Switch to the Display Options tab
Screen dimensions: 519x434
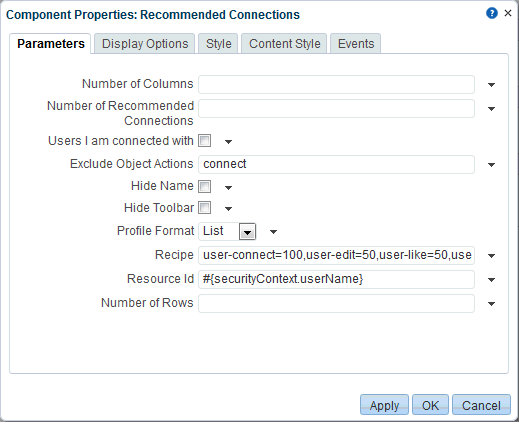[145, 44]
